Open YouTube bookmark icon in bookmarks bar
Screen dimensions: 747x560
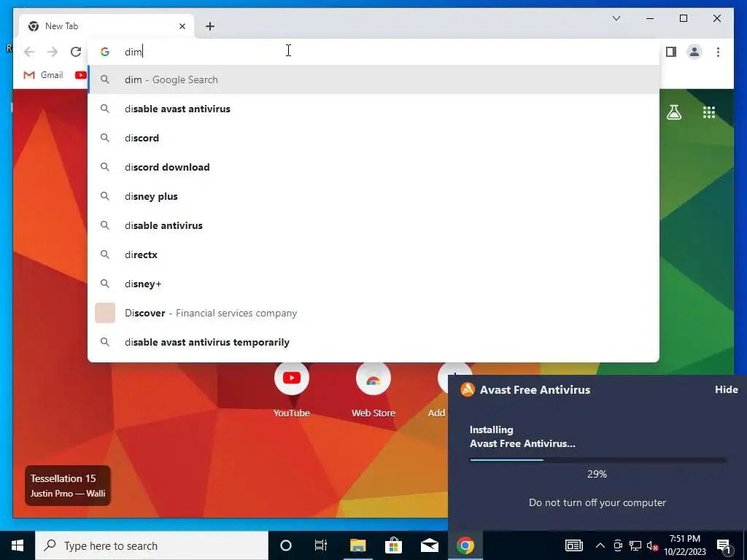80,75
